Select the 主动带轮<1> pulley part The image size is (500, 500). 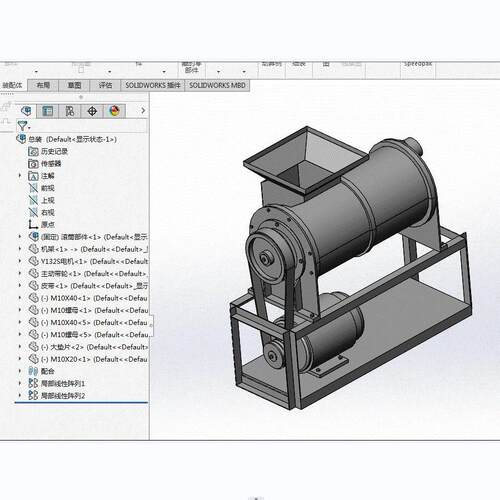click(x=88, y=273)
